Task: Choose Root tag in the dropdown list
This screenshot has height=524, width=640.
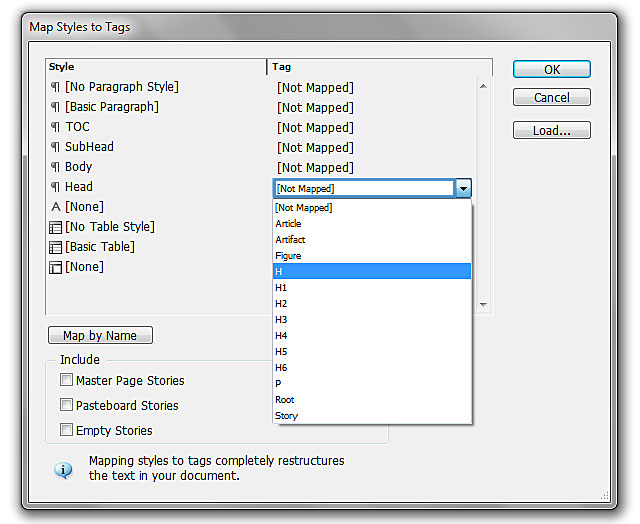Action: pos(372,400)
